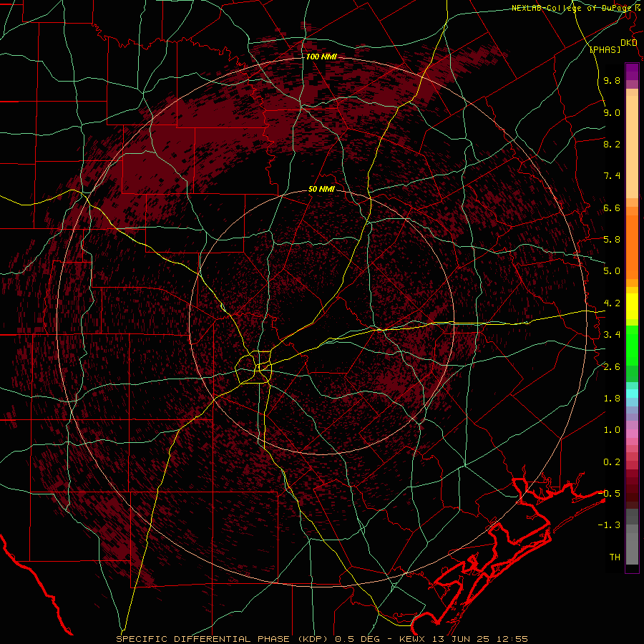The height and width of the screenshot is (644, 644).
Task: Click the bright green color bar segment
Action: click(632, 345)
